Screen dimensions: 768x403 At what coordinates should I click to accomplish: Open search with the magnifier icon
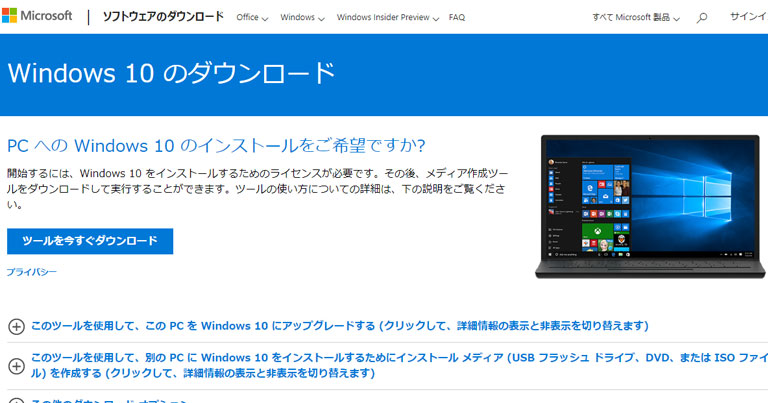[702, 18]
